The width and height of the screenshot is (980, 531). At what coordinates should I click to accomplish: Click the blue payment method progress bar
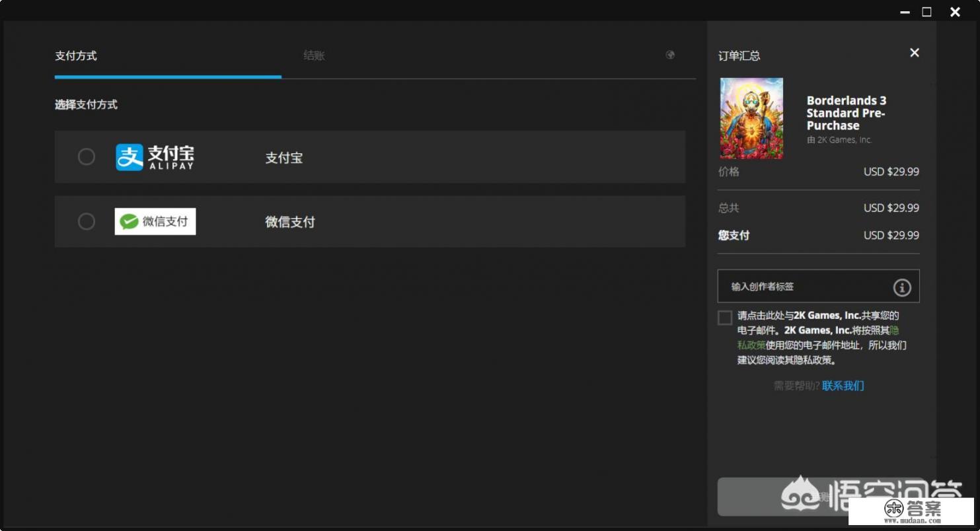point(167,77)
